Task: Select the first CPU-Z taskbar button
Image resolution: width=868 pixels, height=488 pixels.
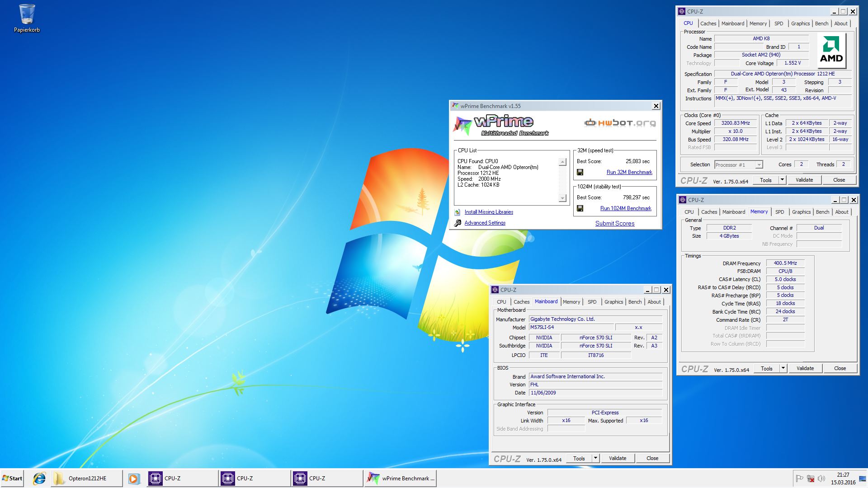Action: coord(182,479)
